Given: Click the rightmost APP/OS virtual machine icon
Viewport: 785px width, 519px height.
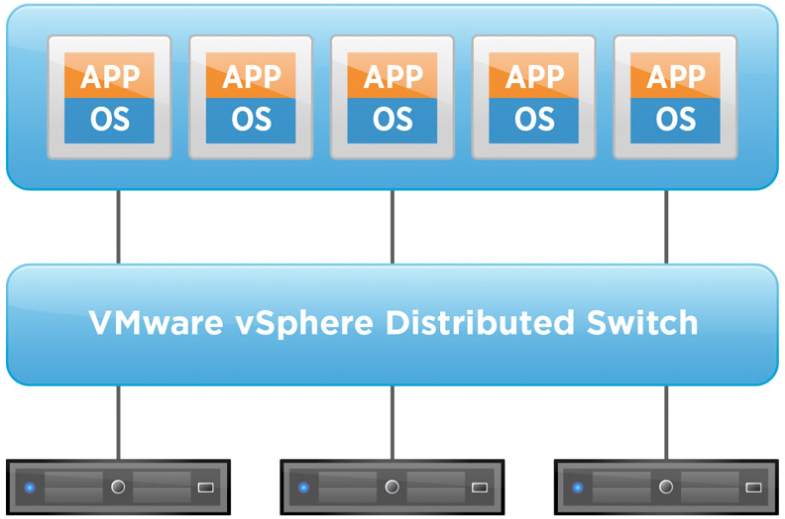Looking at the screenshot, I should (x=675, y=97).
